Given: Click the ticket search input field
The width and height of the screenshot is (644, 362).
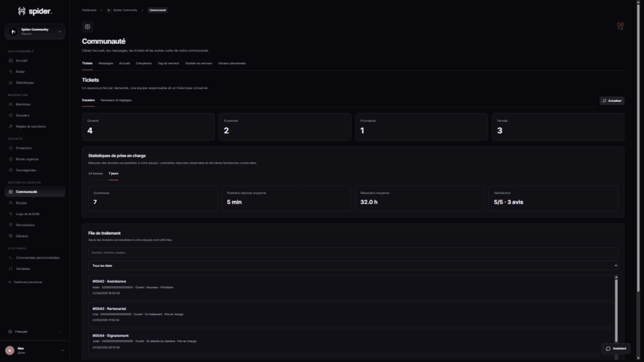Looking at the screenshot, I should coord(353,252).
